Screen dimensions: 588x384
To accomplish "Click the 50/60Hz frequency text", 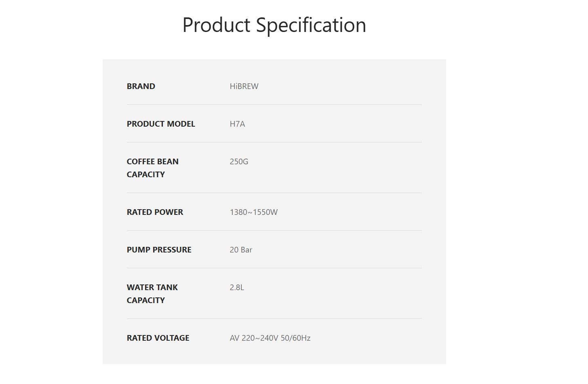I will tap(295, 338).
